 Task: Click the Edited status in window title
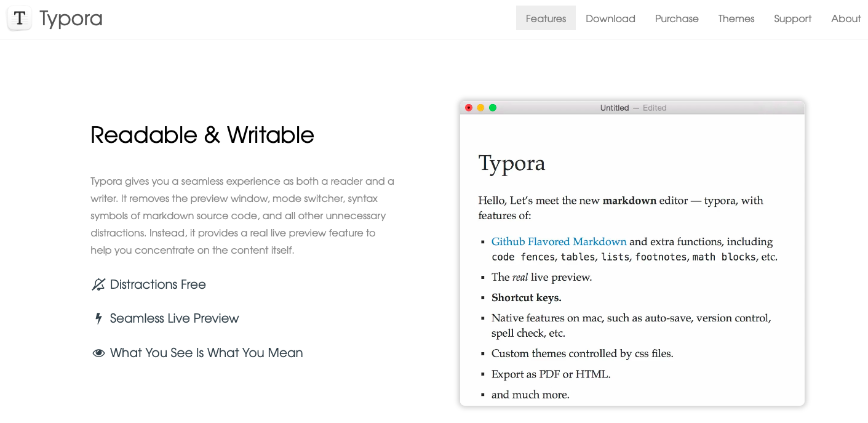[x=655, y=108]
